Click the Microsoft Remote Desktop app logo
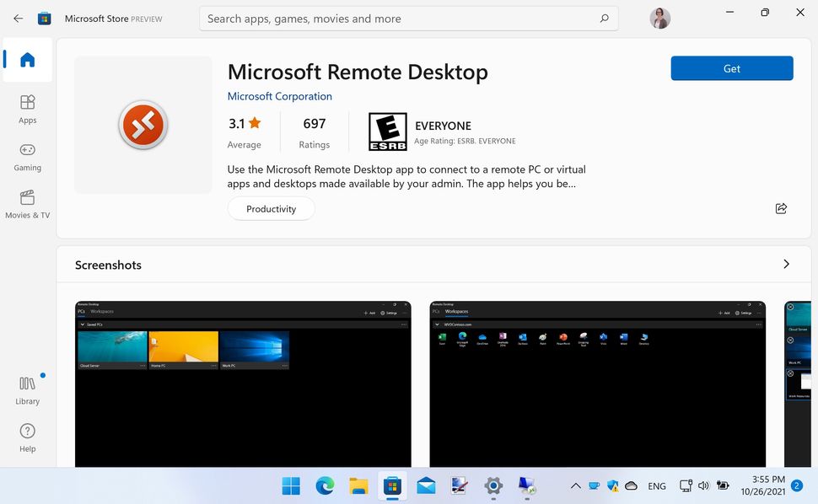Screen dimensions: 818x504 pyautogui.click(x=143, y=124)
